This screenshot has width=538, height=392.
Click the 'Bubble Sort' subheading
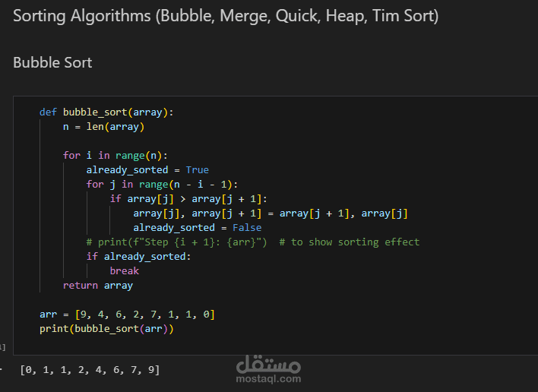(x=52, y=63)
